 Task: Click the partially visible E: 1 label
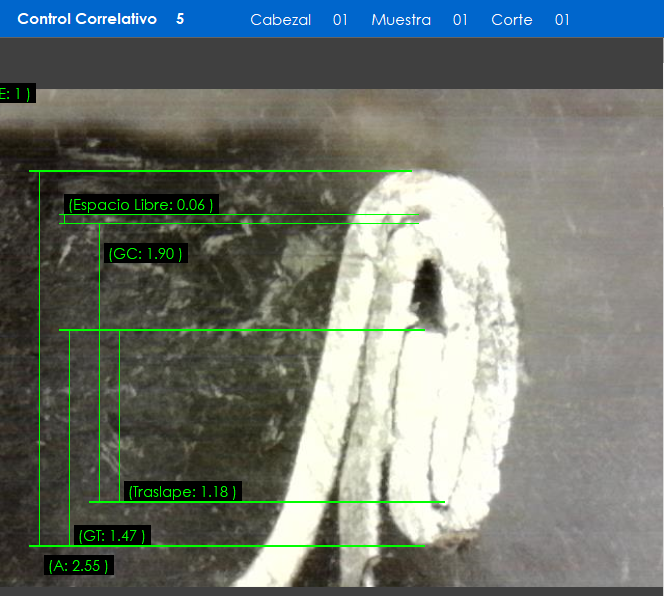click(x=16, y=94)
